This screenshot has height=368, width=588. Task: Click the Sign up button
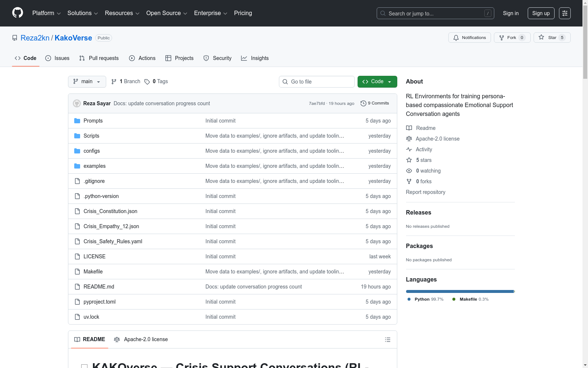point(541,13)
